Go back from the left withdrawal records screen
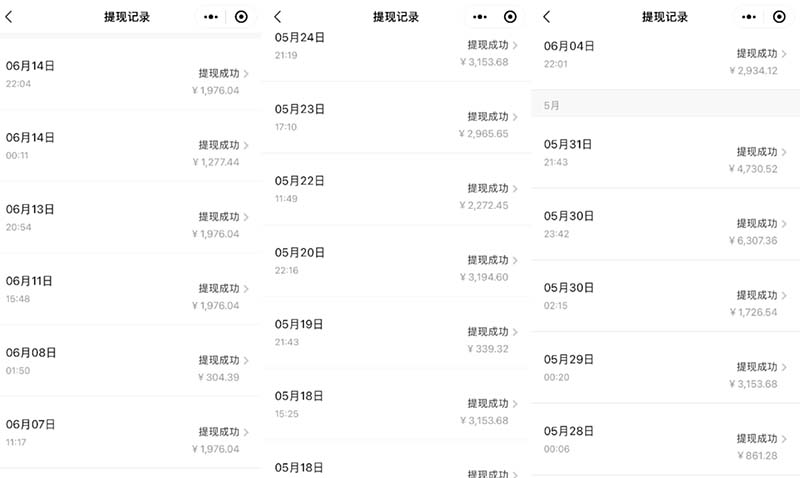Image resolution: width=800 pixels, height=478 pixels. point(10,17)
